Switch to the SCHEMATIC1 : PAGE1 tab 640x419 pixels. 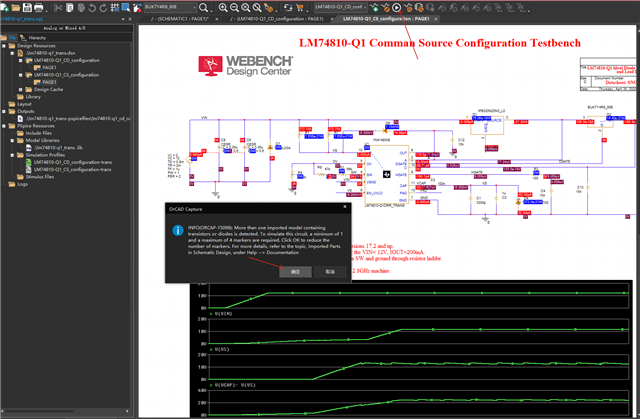(180, 19)
